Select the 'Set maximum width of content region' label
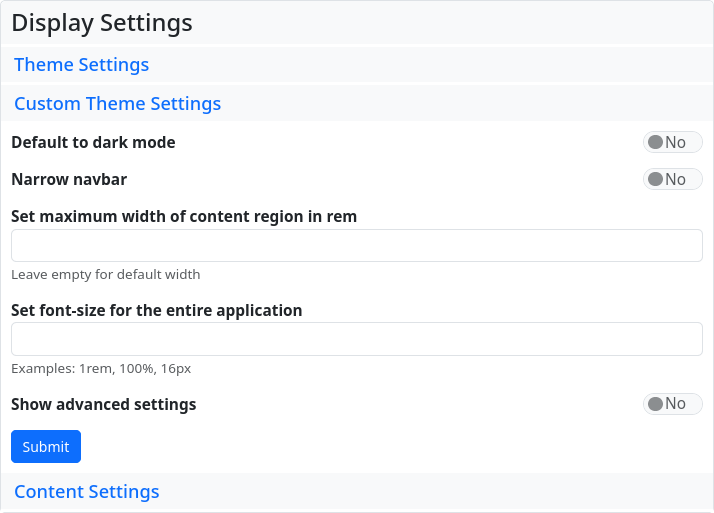 pos(184,216)
